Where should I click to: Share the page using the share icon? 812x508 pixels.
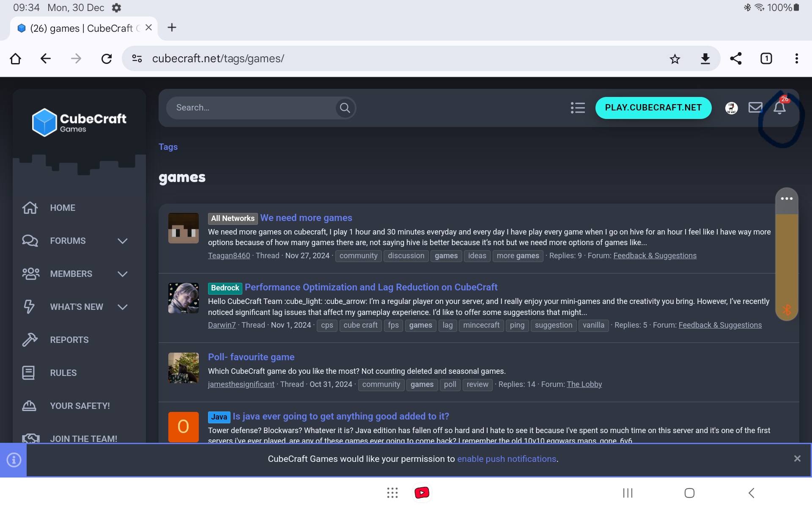(x=736, y=58)
